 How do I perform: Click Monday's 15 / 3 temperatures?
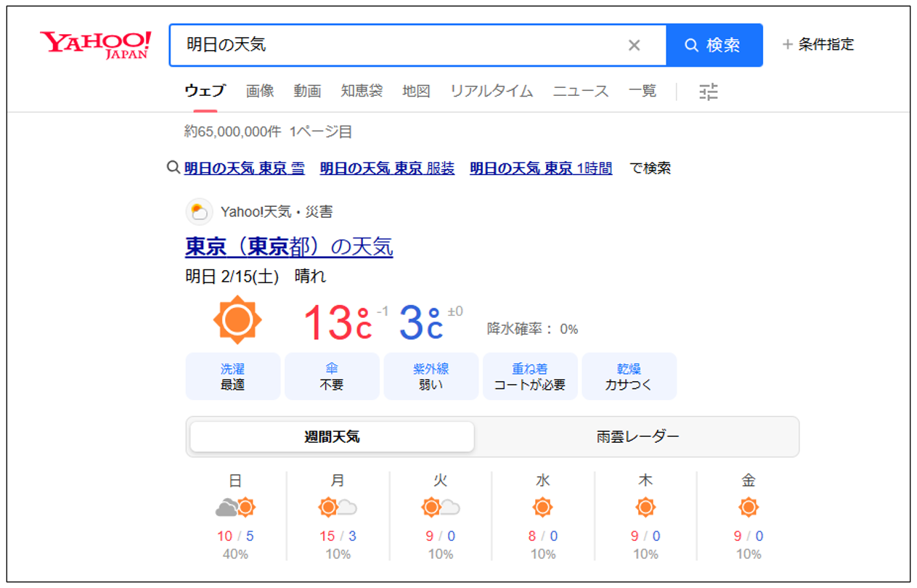338,536
